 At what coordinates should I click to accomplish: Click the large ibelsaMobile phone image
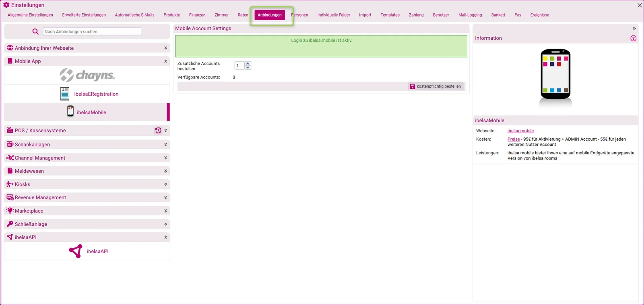point(555,74)
